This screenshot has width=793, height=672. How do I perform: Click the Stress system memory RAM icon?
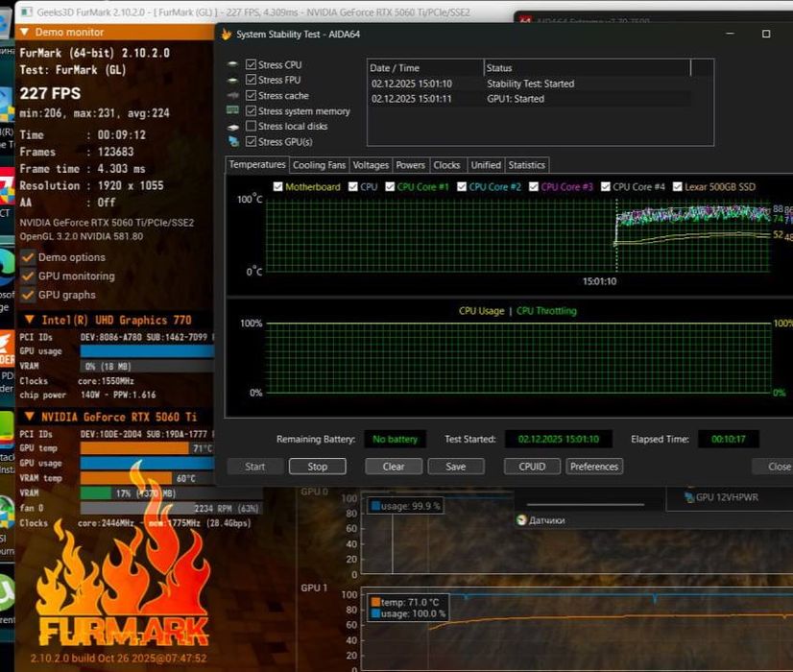pyautogui.click(x=232, y=110)
